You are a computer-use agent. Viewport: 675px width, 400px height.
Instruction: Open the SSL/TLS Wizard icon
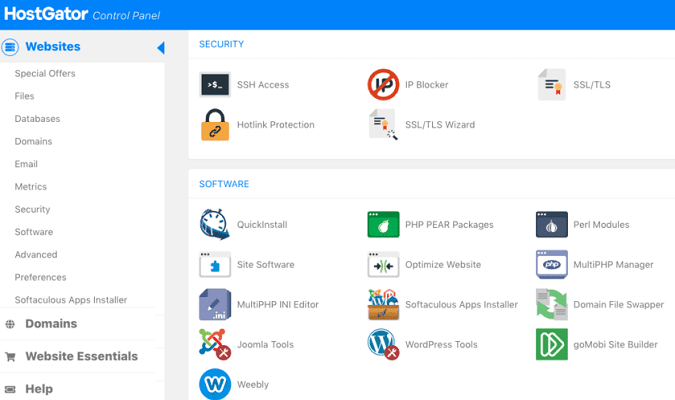click(383, 124)
